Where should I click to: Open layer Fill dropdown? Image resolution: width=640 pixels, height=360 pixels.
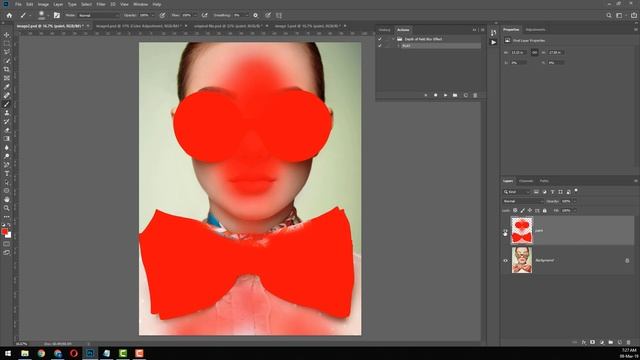(575, 211)
